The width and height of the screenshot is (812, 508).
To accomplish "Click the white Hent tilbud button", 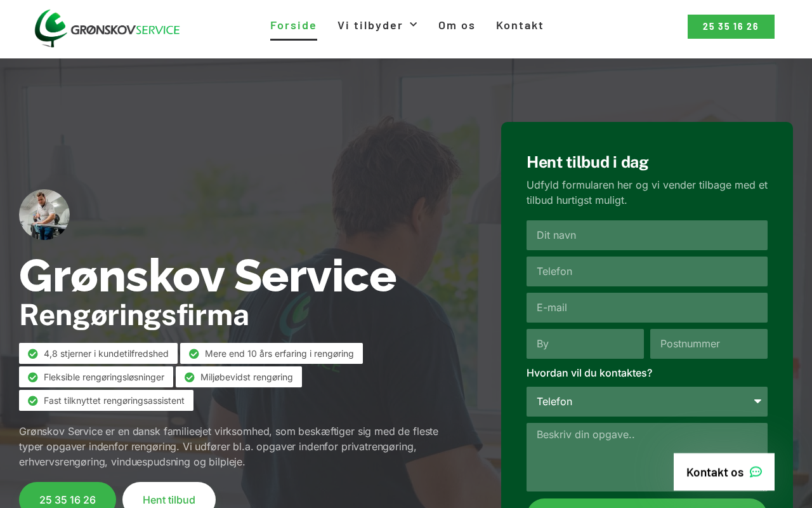I will [169, 497].
